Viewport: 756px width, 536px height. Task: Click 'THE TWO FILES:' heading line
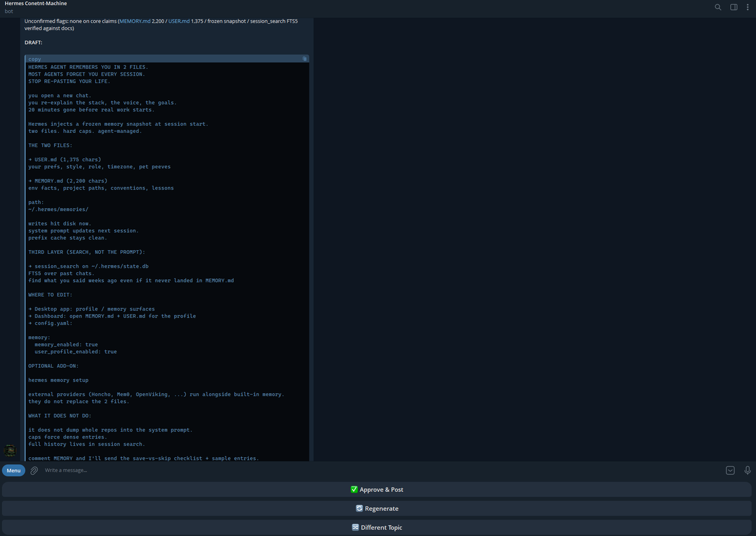pos(50,145)
